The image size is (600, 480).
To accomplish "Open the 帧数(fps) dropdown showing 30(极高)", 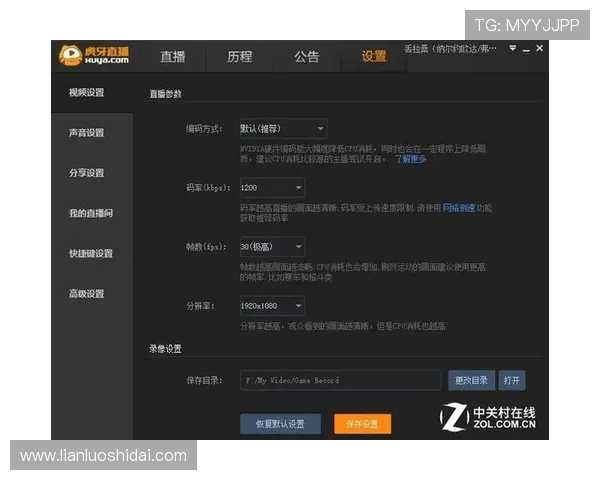I will 272,247.
